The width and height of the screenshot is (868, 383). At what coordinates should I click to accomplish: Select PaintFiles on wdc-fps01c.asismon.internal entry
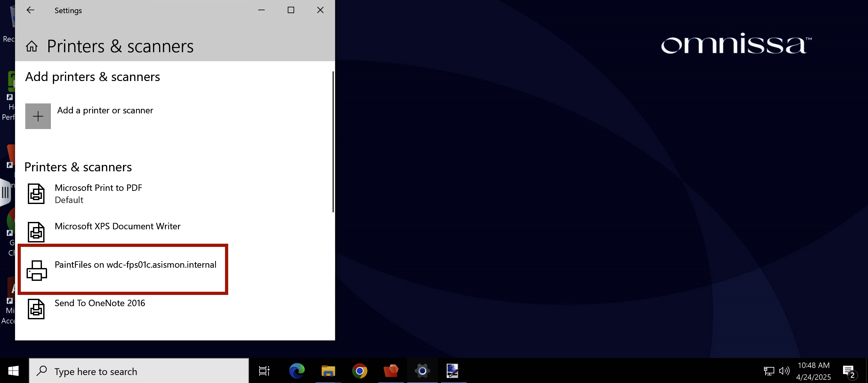pyautogui.click(x=135, y=265)
